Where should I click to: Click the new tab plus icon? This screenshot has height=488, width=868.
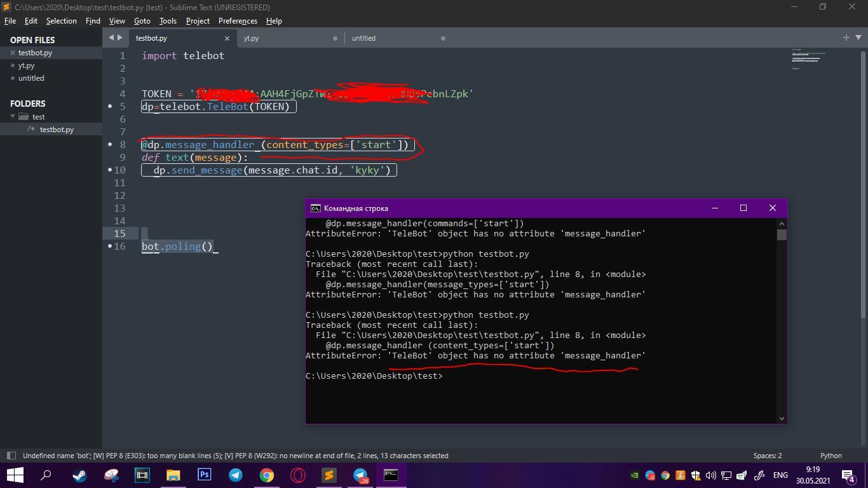pyautogui.click(x=846, y=37)
